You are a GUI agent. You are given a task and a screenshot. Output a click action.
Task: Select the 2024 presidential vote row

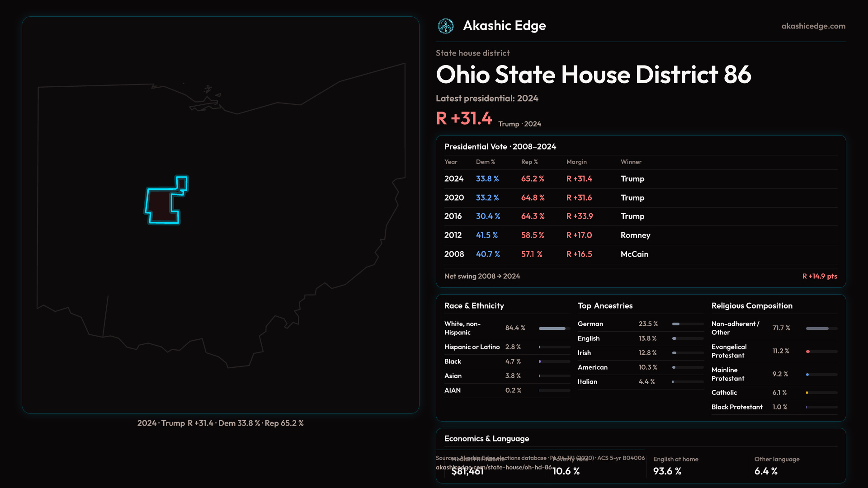click(640, 179)
